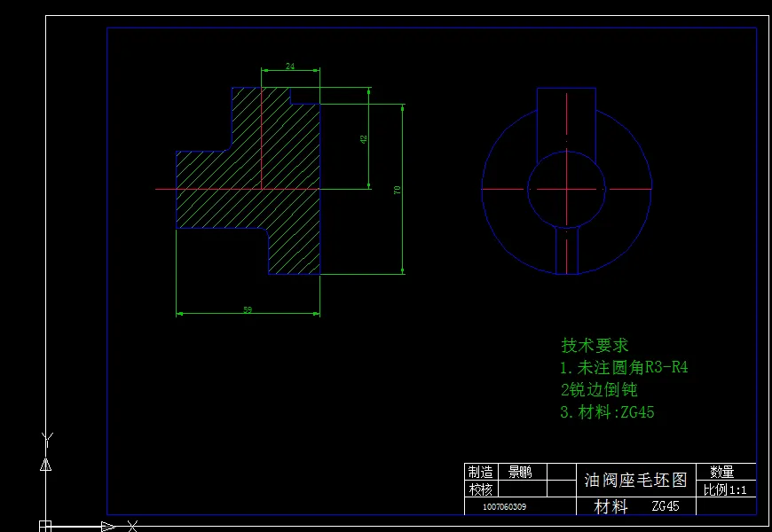The width and height of the screenshot is (772, 532).
Task: Select the '59' length dimension text
Action: pyautogui.click(x=248, y=309)
